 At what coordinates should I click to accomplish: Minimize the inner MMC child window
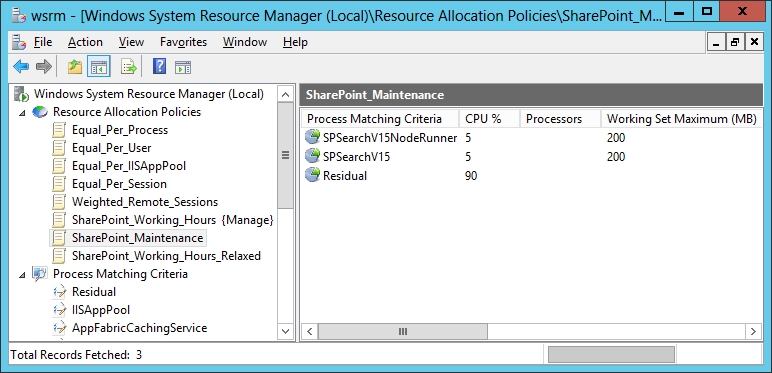[716, 42]
